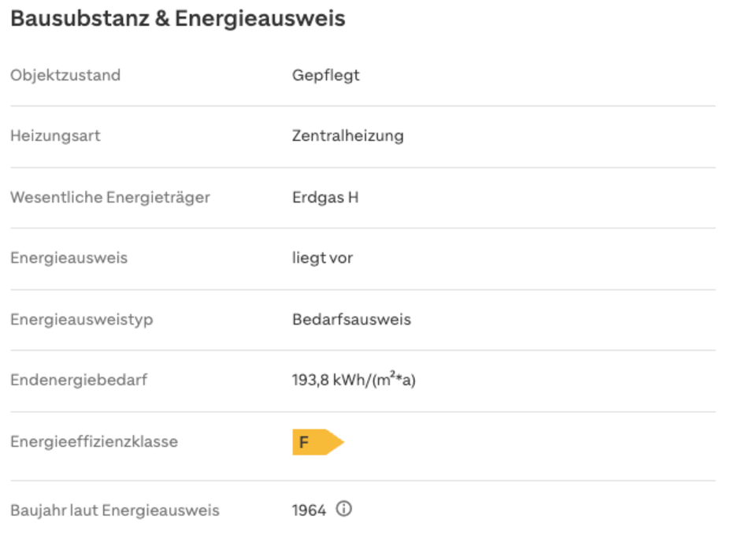756x557 pixels.
Task: Click the info icon next to 1964
Action: pos(344,509)
